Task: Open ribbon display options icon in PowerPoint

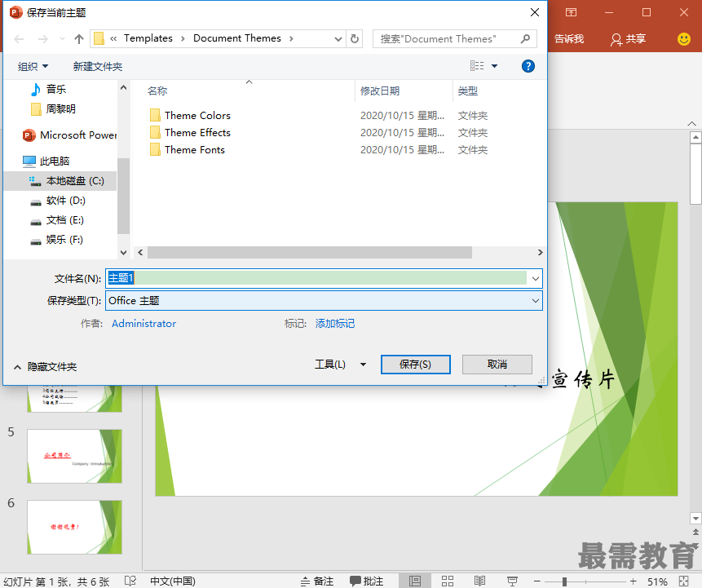Action: click(571, 12)
